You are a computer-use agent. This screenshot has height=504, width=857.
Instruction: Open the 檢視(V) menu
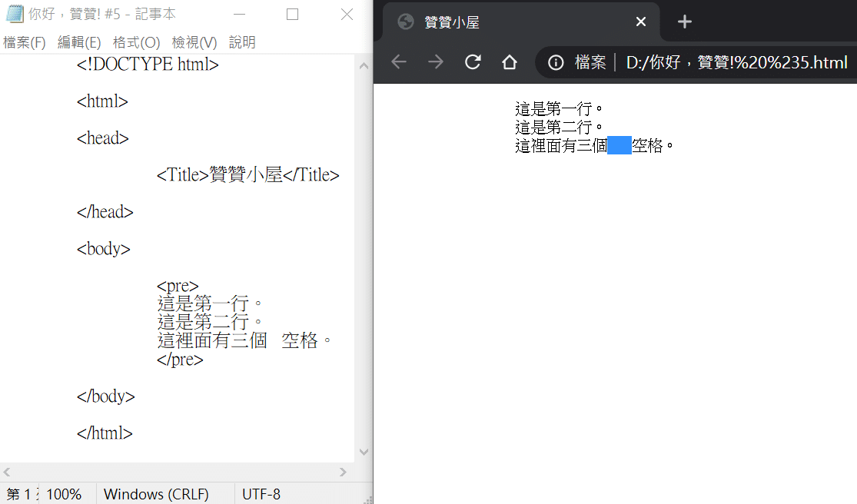194,42
